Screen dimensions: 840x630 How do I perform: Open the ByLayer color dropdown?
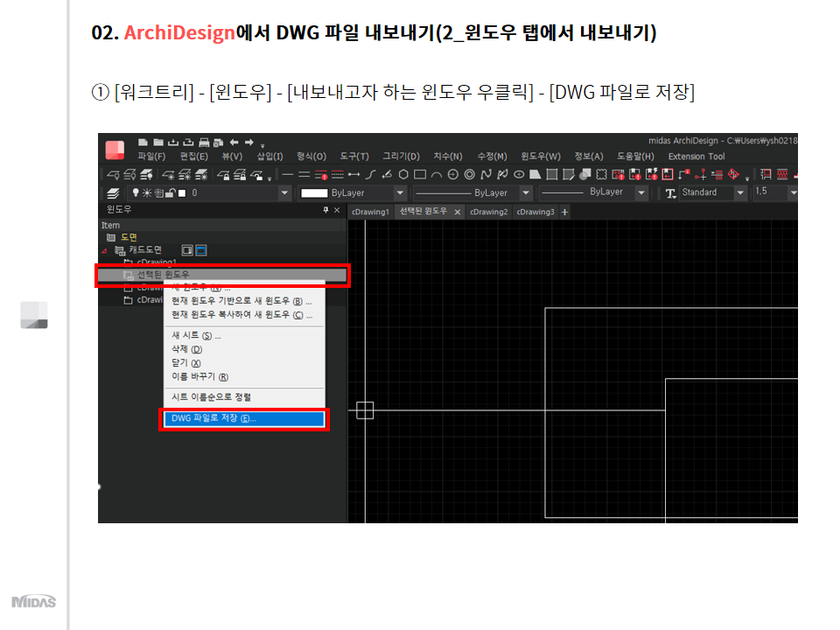(400, 192)
